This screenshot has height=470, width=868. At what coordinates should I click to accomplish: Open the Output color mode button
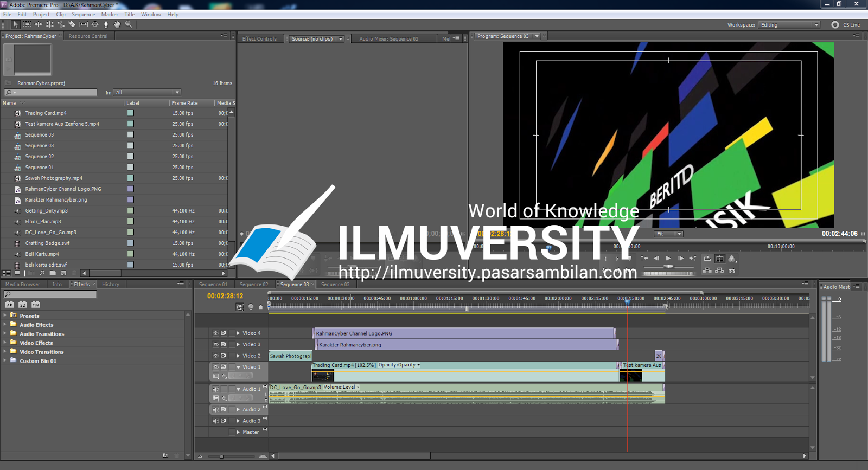pos(732,259)
